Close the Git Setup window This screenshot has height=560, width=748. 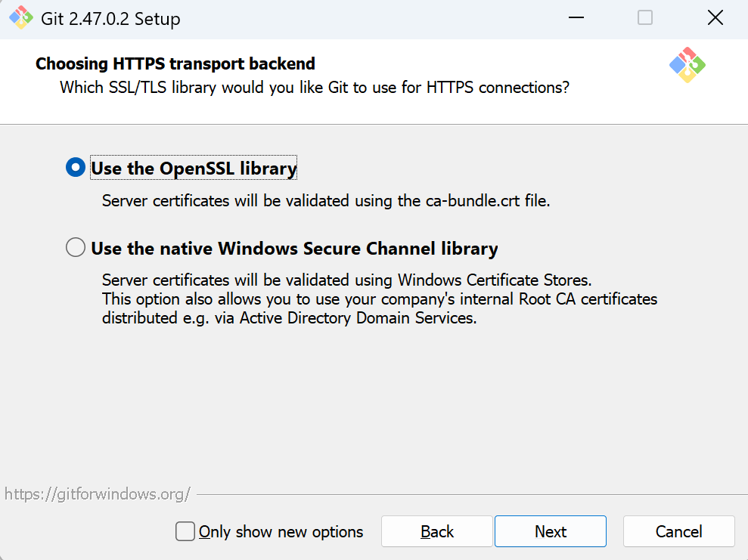point(715,18)
